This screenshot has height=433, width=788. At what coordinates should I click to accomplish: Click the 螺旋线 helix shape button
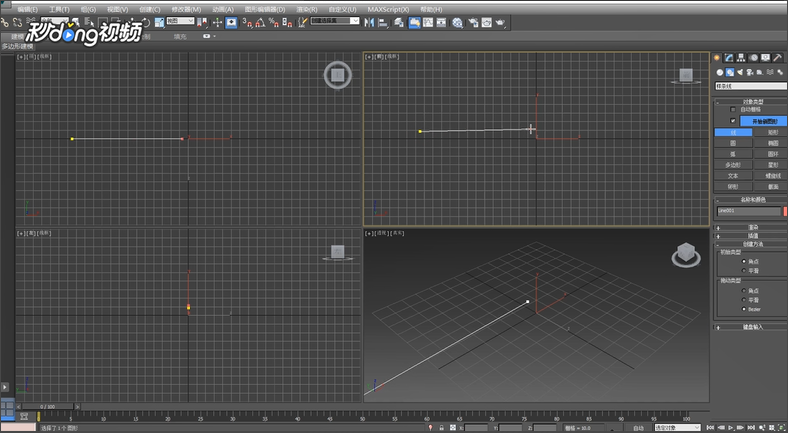pyautogui.click(x=773, y=176)
